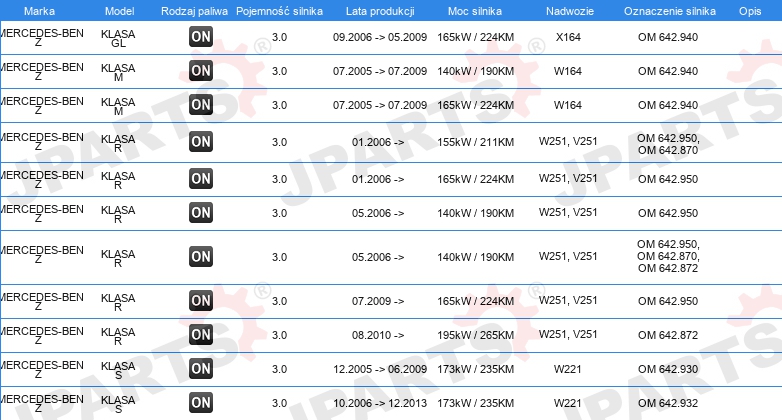782x420 pixels.
Task: Click the ON icon in the 07.2009 -> row
Action: [201, 301]
